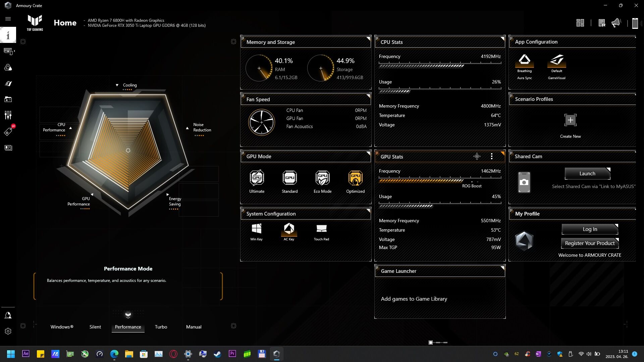Select Eco Mode GPU option
The width and height of the screenshot is (644, 362).
point(322,182)
